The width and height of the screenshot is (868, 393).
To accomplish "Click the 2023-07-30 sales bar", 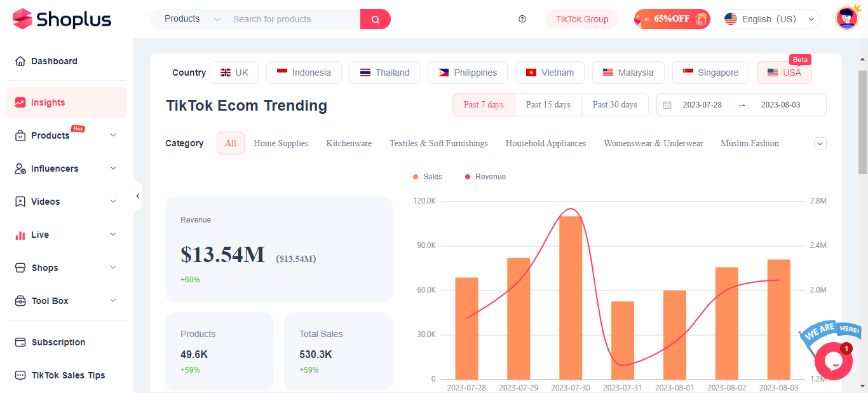I will point(571,298).
